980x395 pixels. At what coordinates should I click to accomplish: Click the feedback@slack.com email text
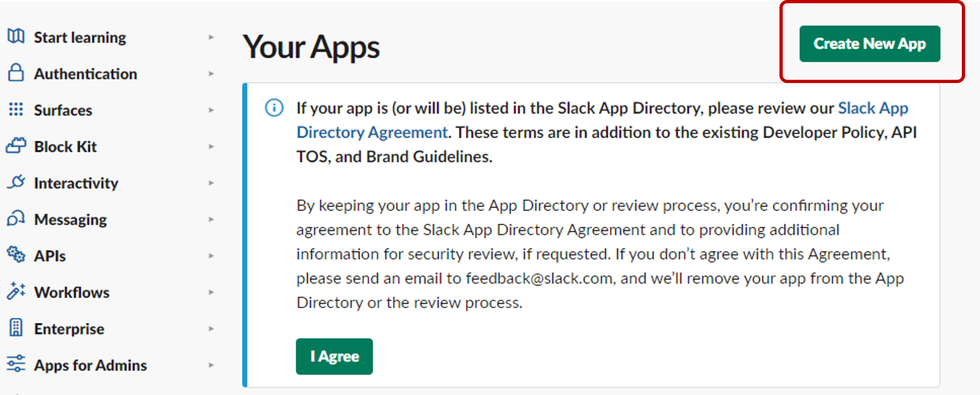point(538,278)
